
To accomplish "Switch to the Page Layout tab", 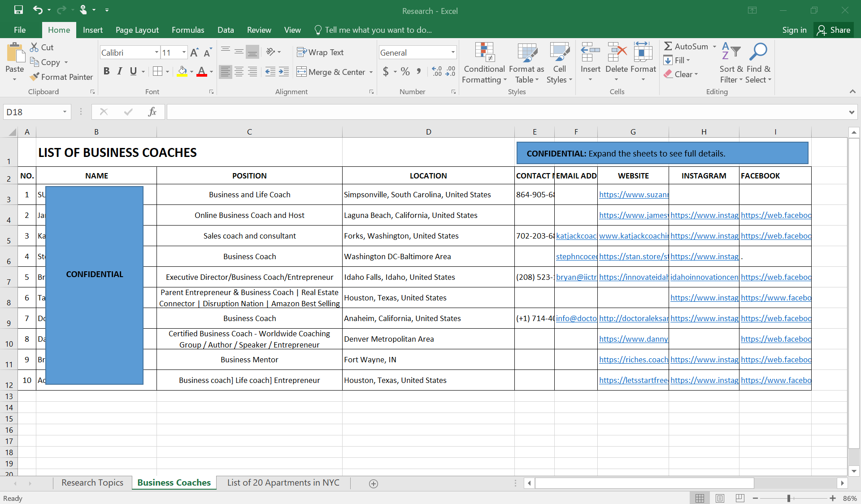I will pos(137,30).
